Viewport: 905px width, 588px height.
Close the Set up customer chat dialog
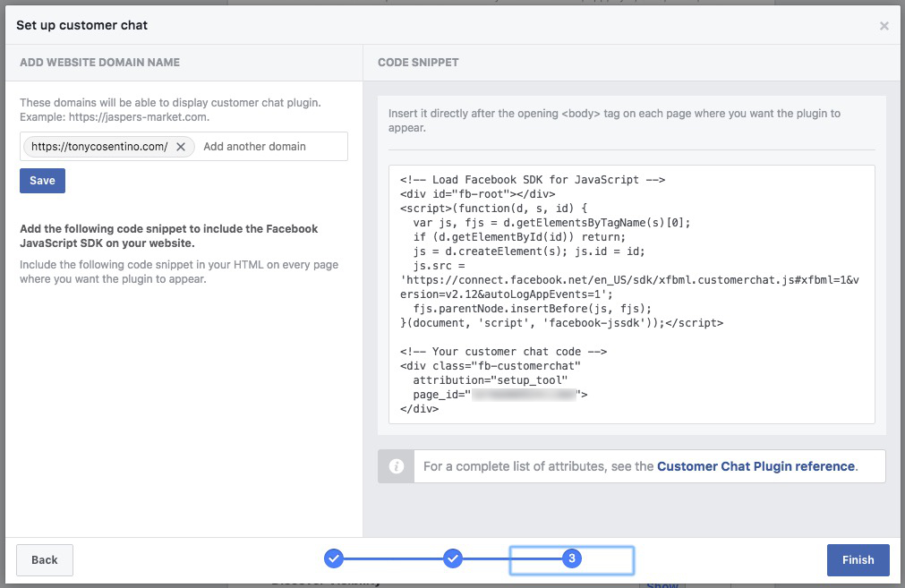tap(884, 26)
